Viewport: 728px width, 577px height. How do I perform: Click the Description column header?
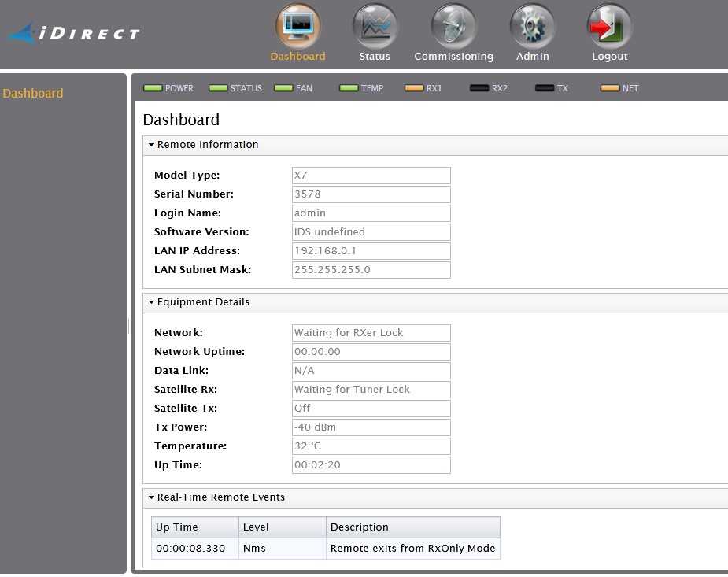coord(413,527)
